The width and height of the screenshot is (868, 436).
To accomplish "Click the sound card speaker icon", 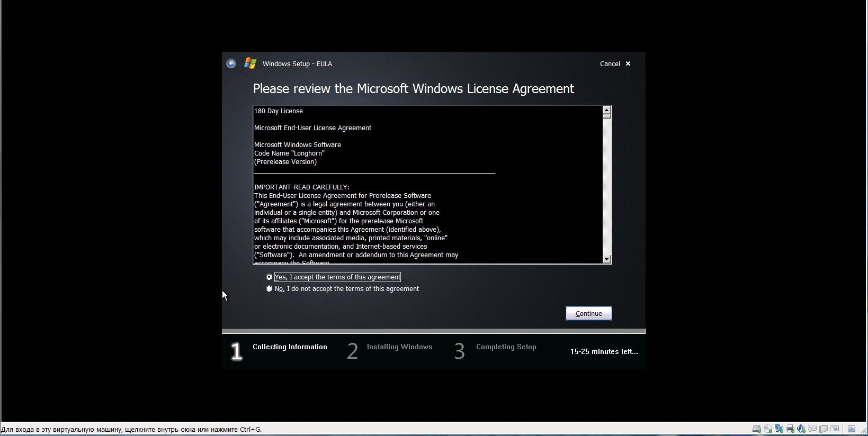I will 801,429.
